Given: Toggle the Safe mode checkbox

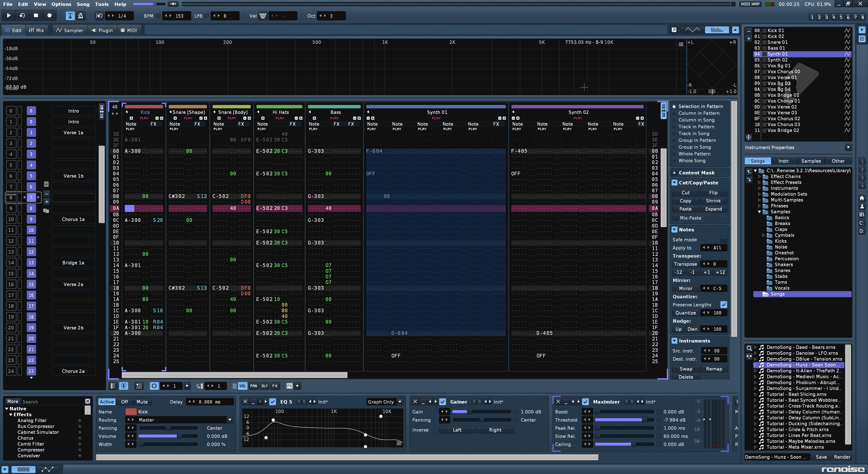Looking at the screenshot, I should click(x=723, y=239).
